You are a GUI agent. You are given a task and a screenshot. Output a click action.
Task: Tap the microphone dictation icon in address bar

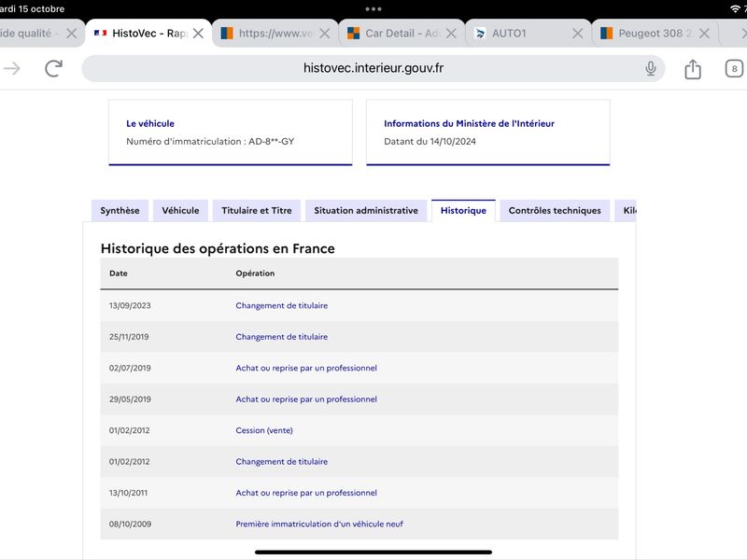(x=650, y=68)
